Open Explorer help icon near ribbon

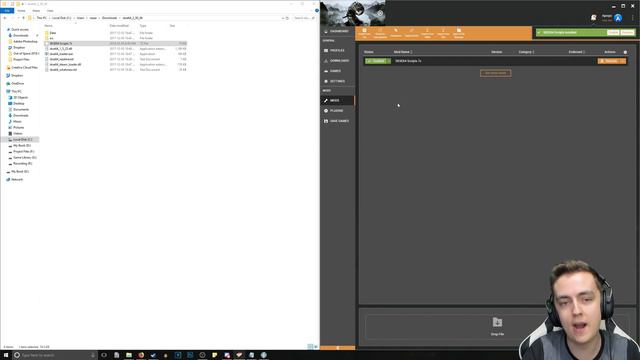click(317, 11)
